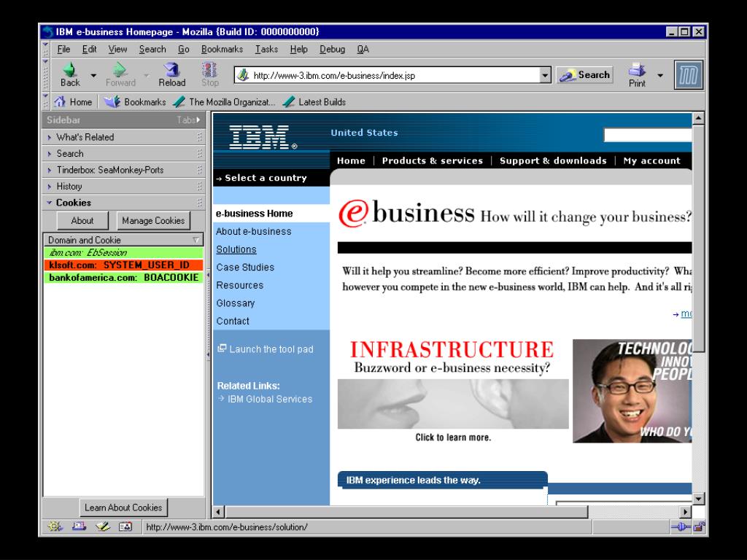Click the IBM page search input field
The height and width of the screenshot is (560, 747).
[648, 135]
